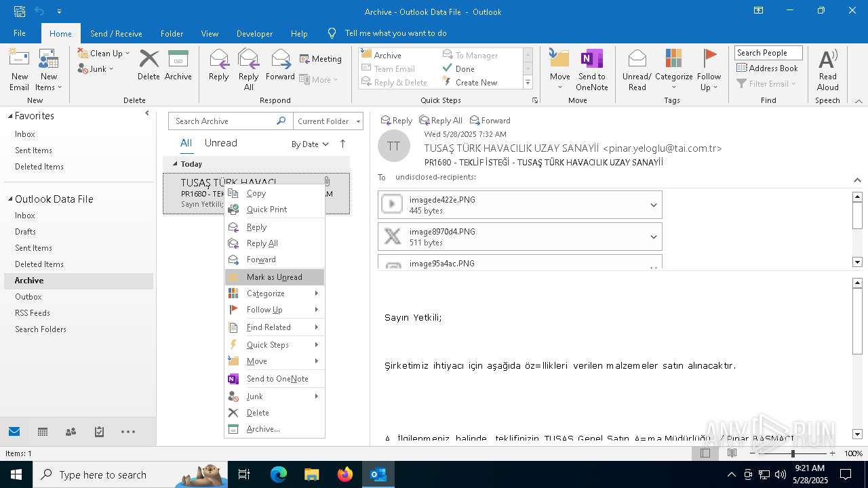This screenshot has height=488, width=868.
Task: Switch to Calendar view in navigation bar
Action: (x=43, y=432)
